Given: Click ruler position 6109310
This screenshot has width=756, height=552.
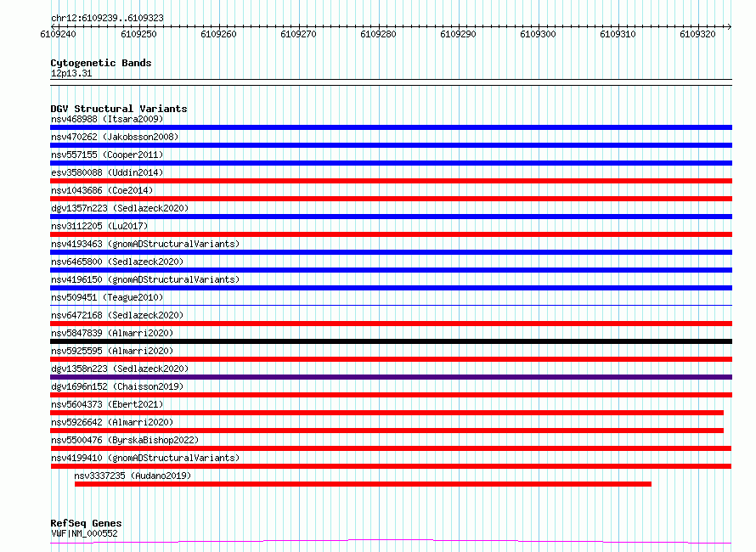Looking at the screenshot, I should (618, 34).
